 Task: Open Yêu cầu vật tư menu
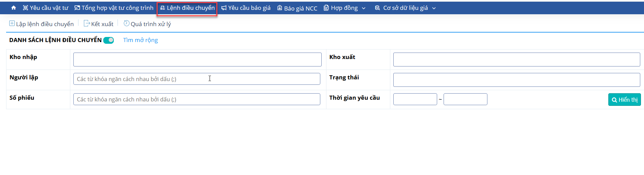(x=46, y=8)
